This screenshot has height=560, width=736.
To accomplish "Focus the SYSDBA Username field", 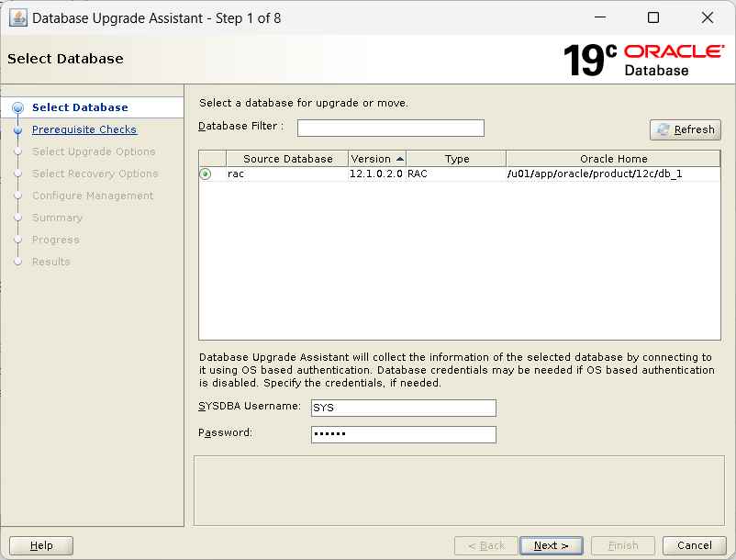I will pos(403,408).
